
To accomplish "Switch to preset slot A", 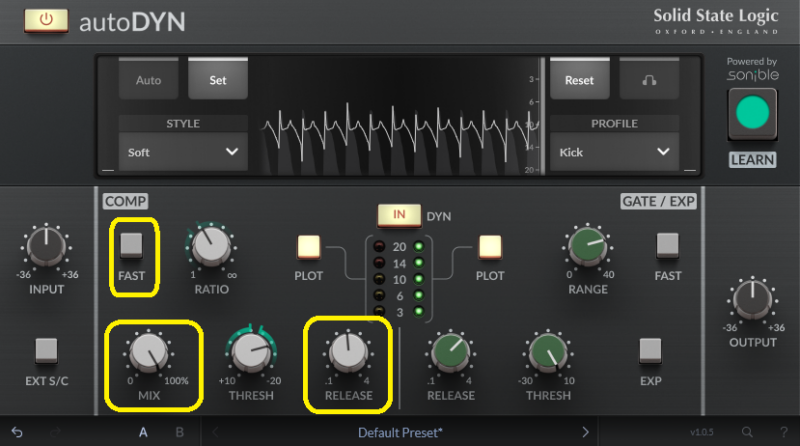I will [143, 432].
